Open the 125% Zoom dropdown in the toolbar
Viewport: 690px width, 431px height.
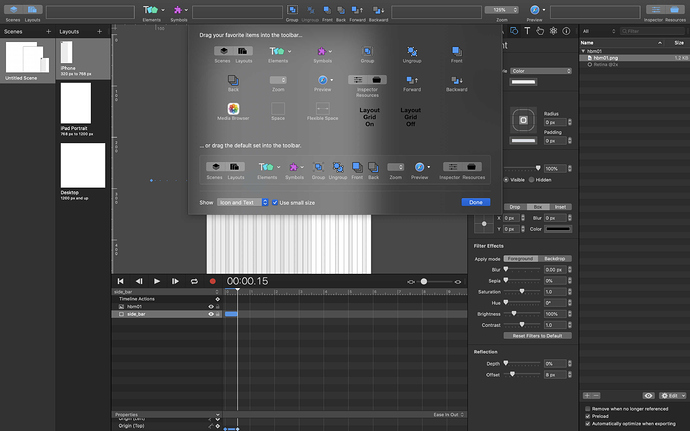point(502,10)
